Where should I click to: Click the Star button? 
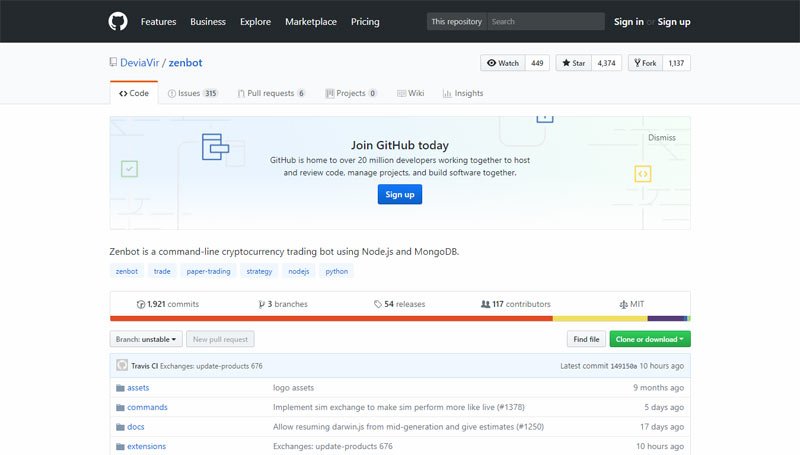tap(573, 63)
